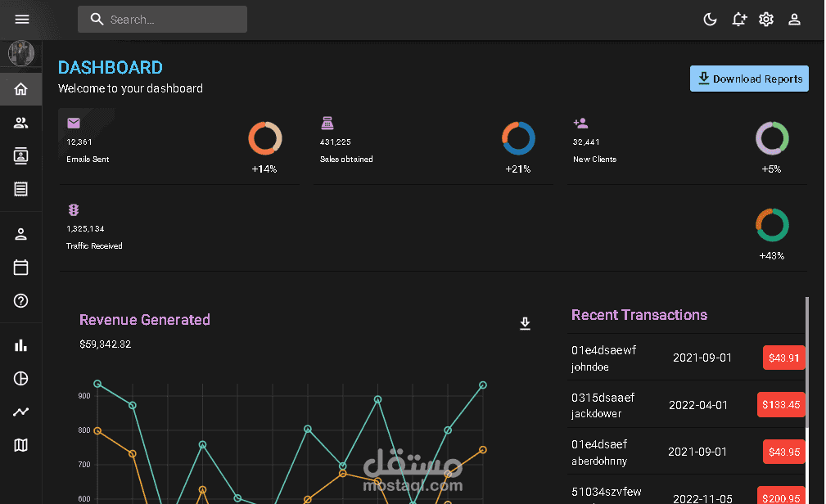
Task: Download the Revenue Generated chart
Action: [525, 323]
